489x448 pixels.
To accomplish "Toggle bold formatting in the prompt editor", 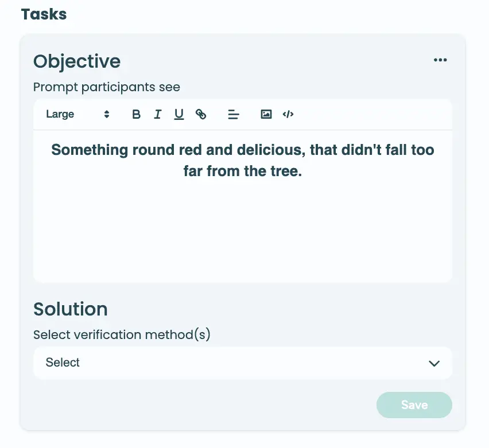I will click(x=136, y=114).
